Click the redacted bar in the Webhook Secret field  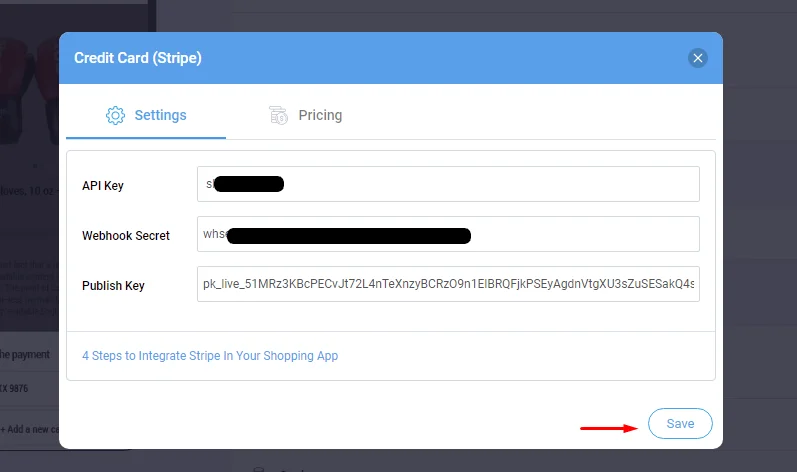click(349, 236)
